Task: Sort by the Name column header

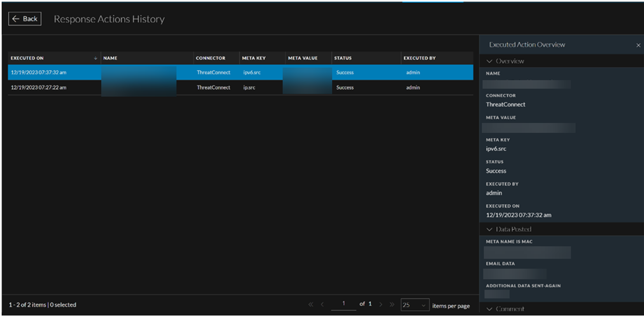Action: tap(110, 58)
